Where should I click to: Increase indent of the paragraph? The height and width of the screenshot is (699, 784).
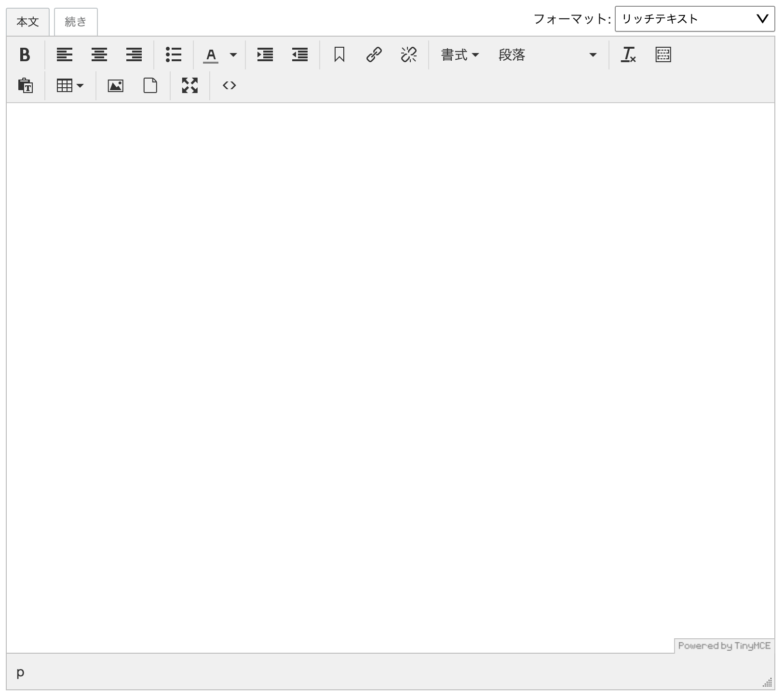pos(265,55)
